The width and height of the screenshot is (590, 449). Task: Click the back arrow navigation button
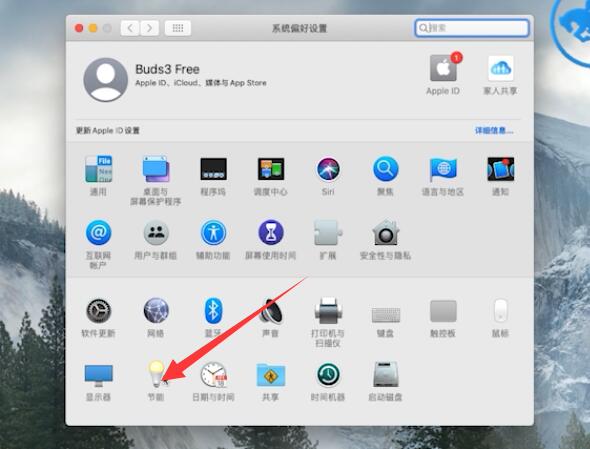(130, 28)
